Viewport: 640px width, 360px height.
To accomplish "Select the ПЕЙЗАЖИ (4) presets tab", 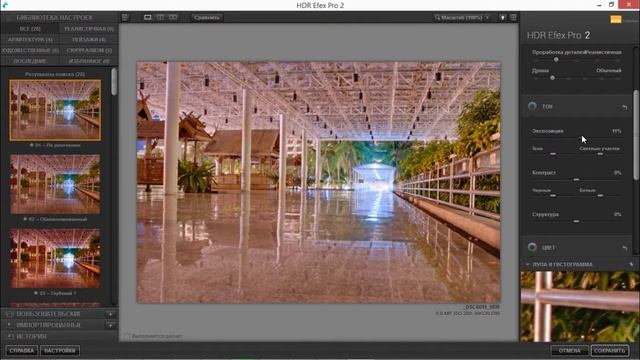I will [x=89, y=40].
